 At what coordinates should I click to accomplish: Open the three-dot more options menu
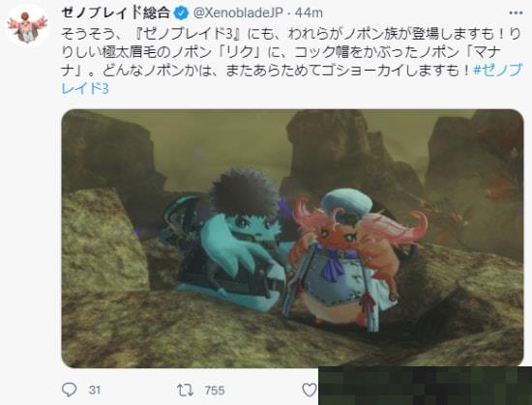(x=516, y=14)
